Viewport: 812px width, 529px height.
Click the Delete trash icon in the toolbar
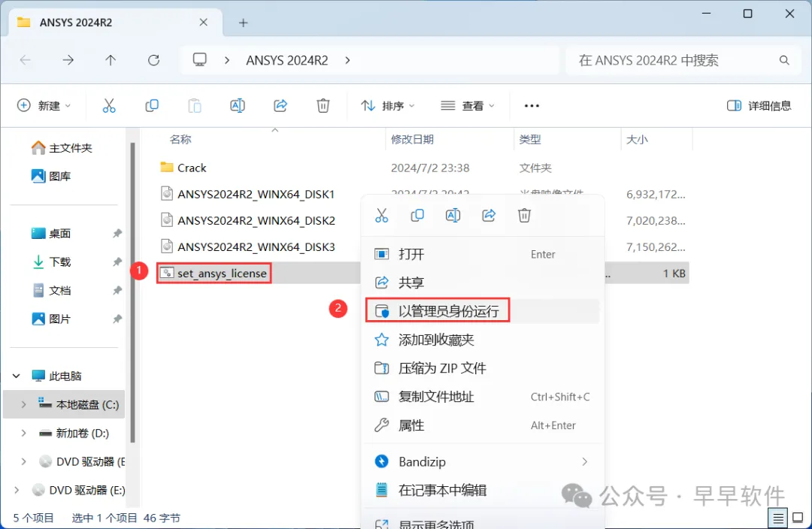(323, 106)
